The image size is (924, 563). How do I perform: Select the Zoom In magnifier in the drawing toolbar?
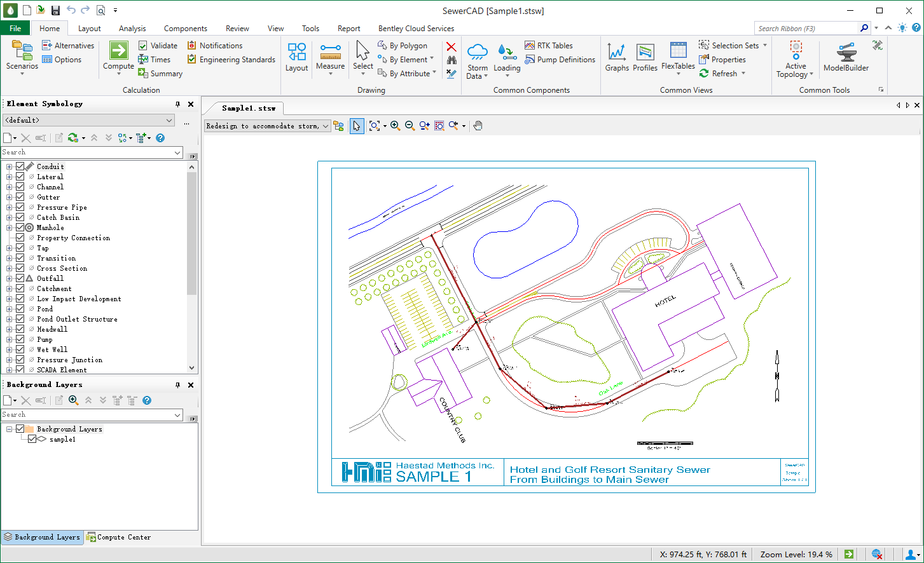click(x=395, y=125)
